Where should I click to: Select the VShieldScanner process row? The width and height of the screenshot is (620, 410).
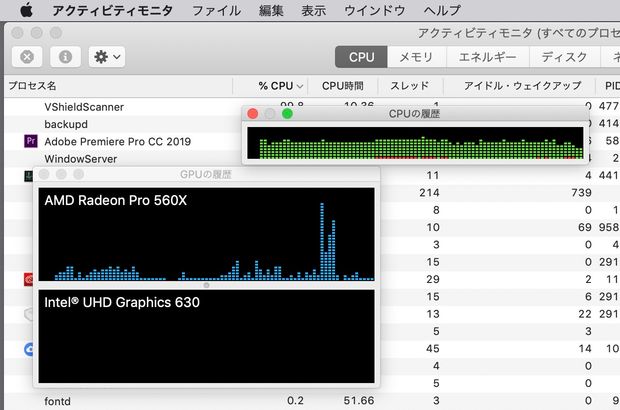[123, 107]
